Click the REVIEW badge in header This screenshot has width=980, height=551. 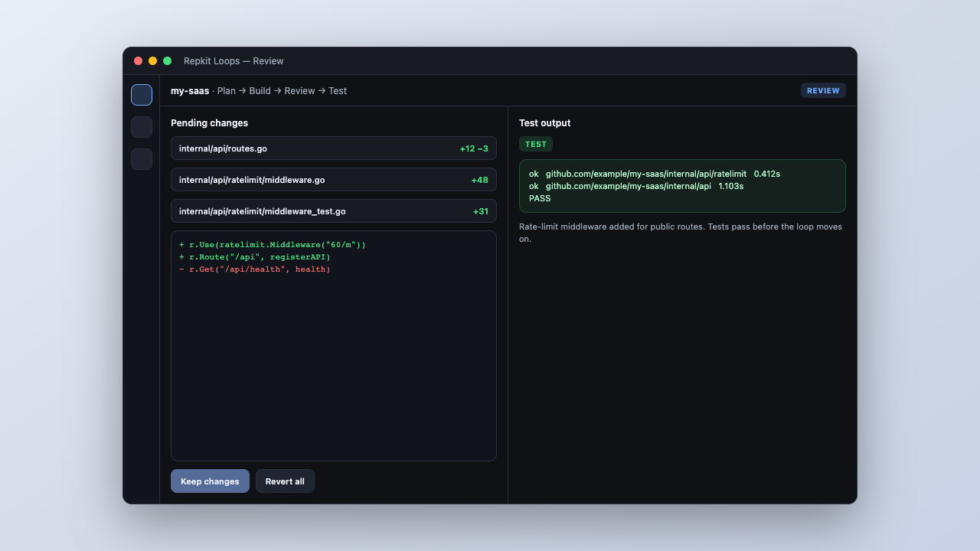pyautogui.click(x=823, y=90)
